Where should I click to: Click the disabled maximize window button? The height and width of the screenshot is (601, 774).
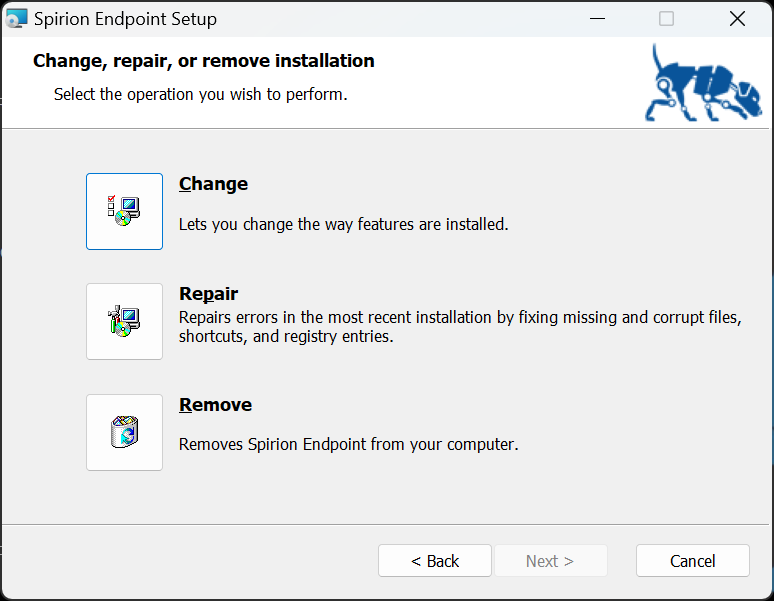click(667, 19)
